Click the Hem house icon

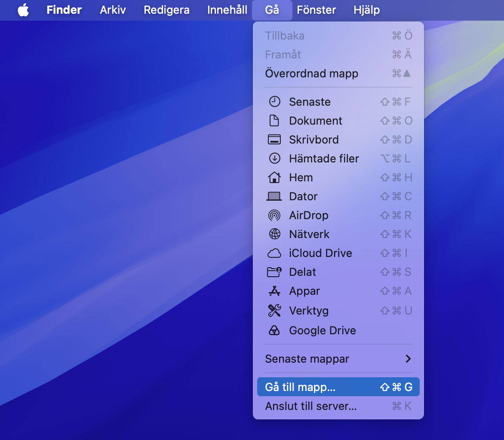pos(274,177)
